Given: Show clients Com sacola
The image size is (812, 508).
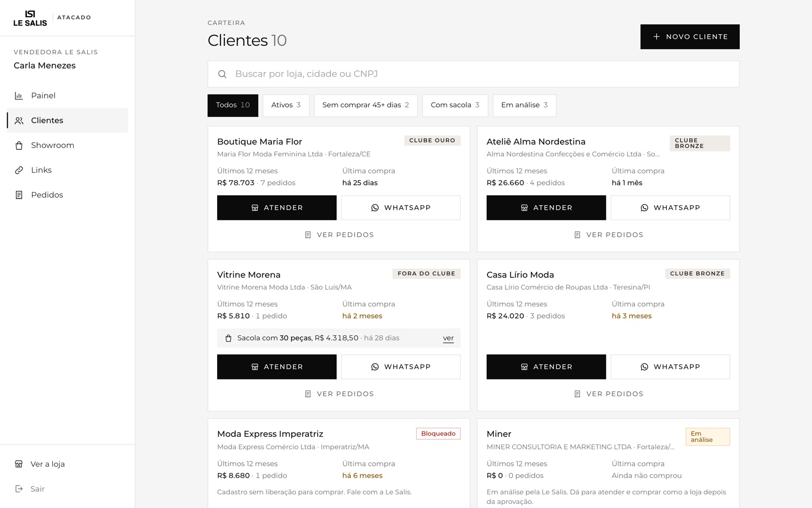Looking at the screenshot, I should tap(455, 105).
